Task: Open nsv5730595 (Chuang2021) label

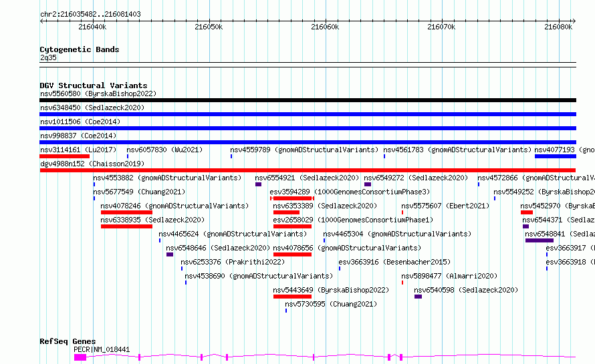Action: (x=332, y=304)
